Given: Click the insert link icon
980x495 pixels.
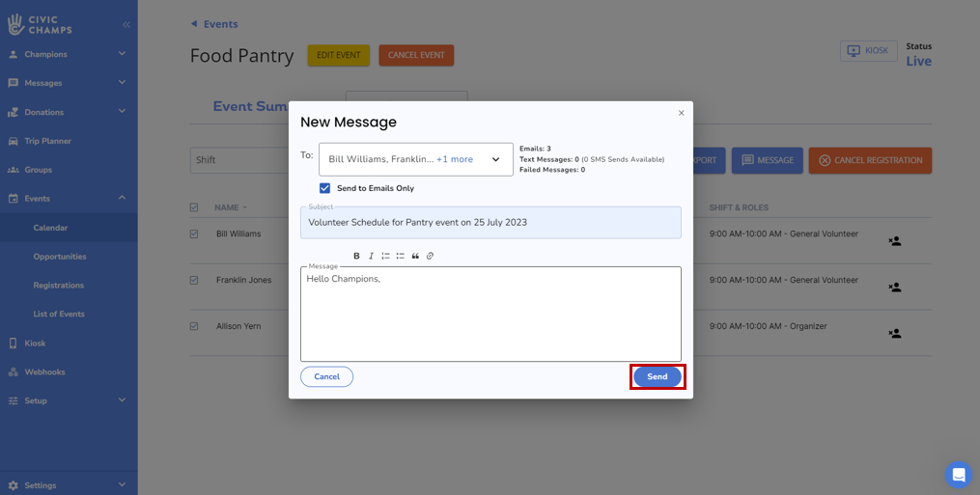Looking at the screenshot, I should click(x=430, y=256).
